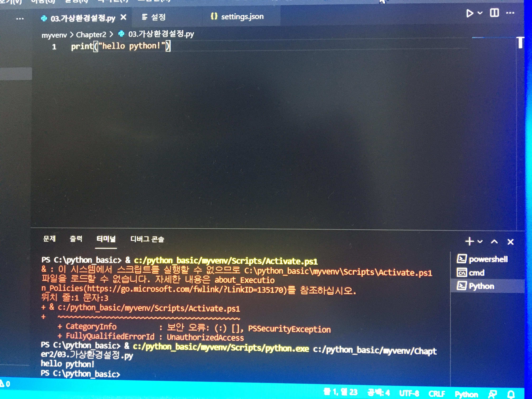The height and width of the screenshot is (399, 532).
Task: Change CRLF end of line sequence
Action: (436, 394)
